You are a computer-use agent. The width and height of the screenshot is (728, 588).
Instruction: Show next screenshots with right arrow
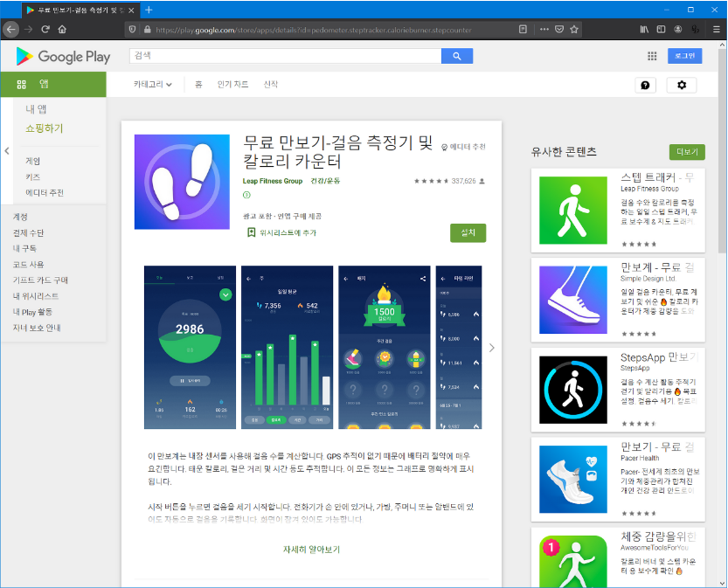[x=492, y=348]
